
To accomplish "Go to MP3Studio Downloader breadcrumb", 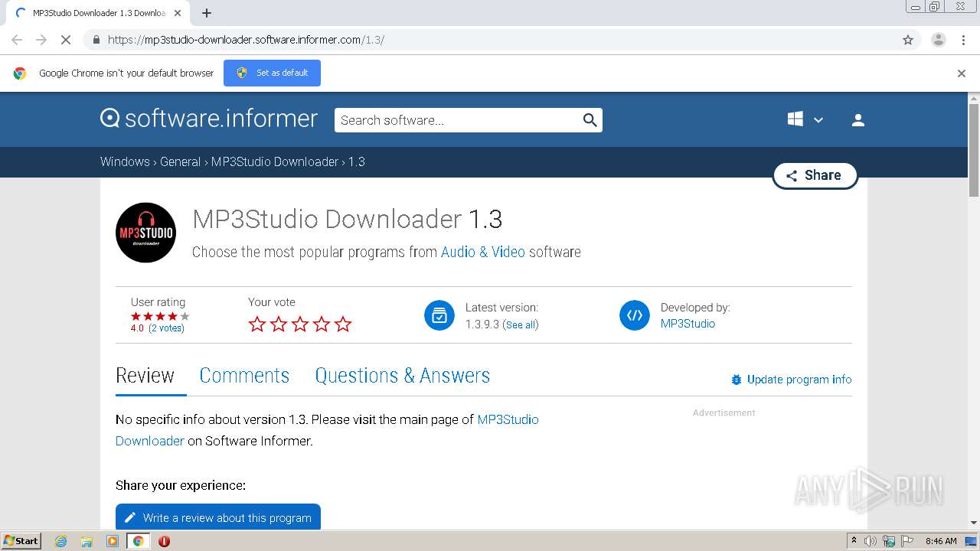I will 275,162.
